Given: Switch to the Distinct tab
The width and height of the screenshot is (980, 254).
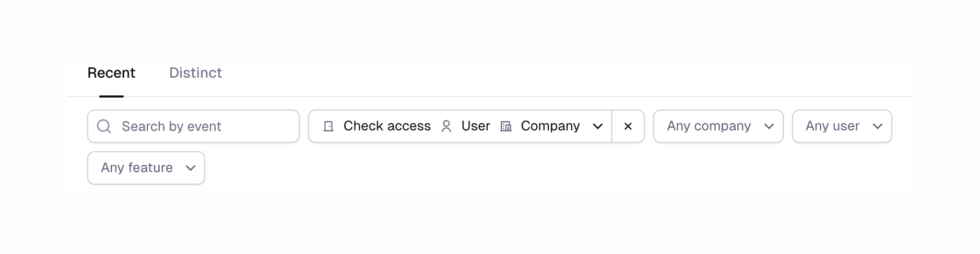Looking at the screenshot, I should click(195, 73).
